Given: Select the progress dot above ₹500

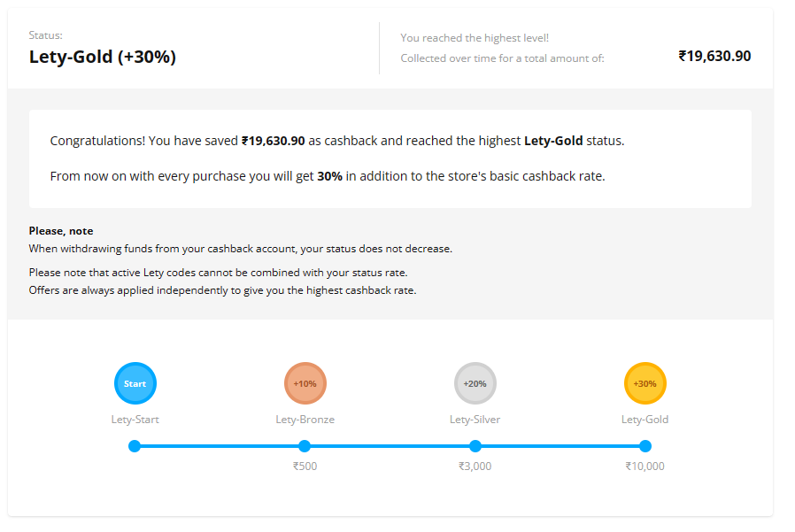Looking at the screenshot, I should (x=305, y=446).
